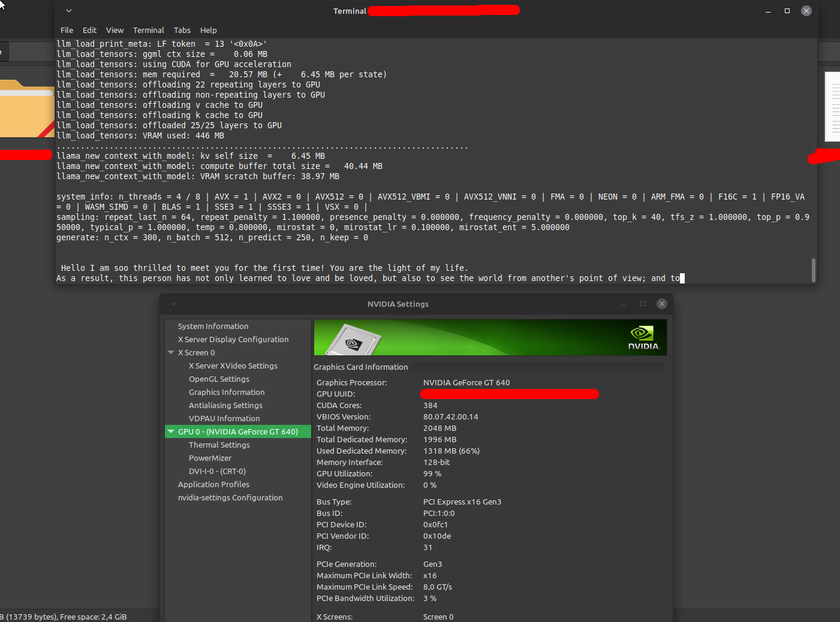Click the CUDA Cores value 384
Image resolution: width=840 pixels, height=622 pixels.
430,405
